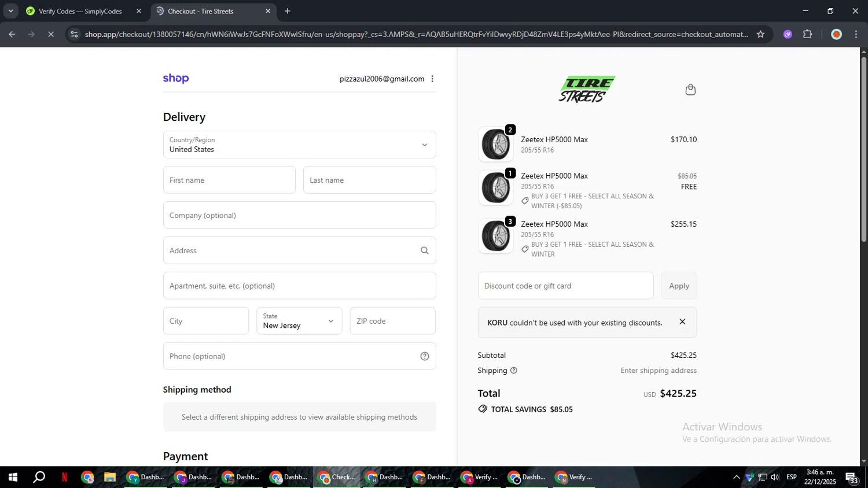View site information icon in the address bar
The width and height of the screenshot is (868, 488).
tap(74, 34)
